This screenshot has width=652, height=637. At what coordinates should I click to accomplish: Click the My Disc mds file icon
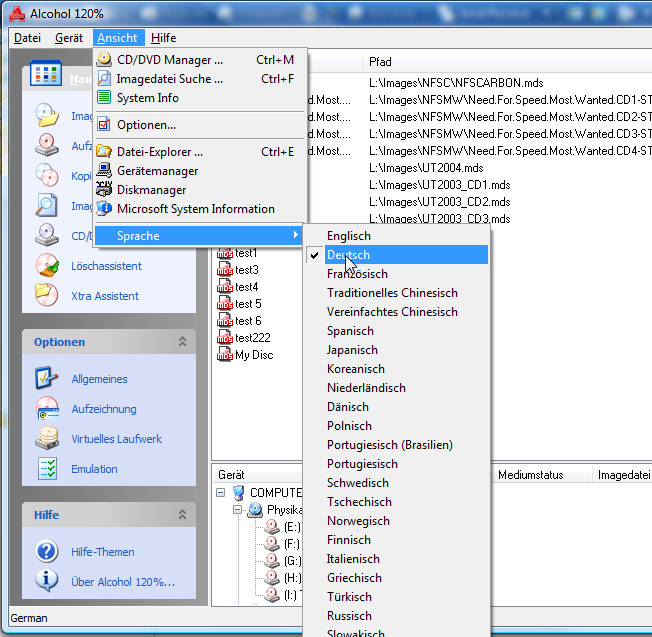pos(225,354)
